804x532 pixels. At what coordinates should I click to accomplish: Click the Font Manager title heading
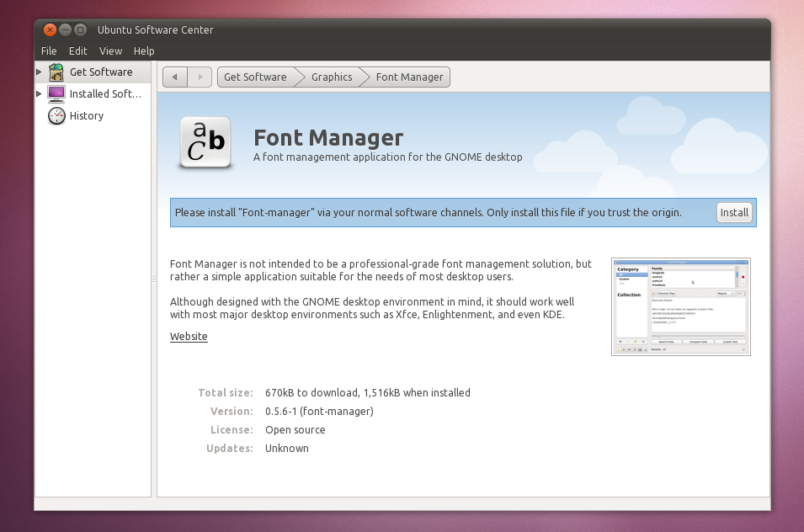click(328, 137)
